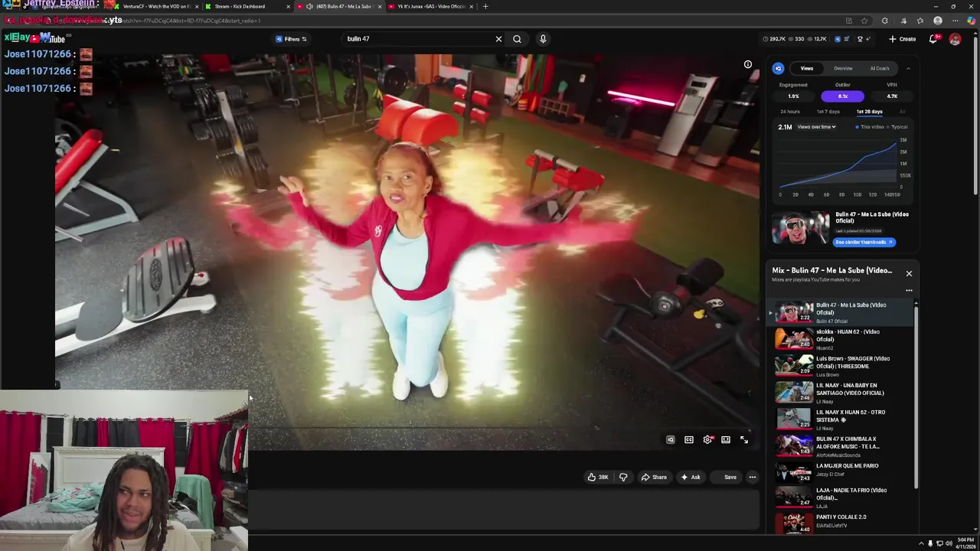This screenshot has width=980, height=551.
Task: Switch to theater mode
Action: (726, 440)
